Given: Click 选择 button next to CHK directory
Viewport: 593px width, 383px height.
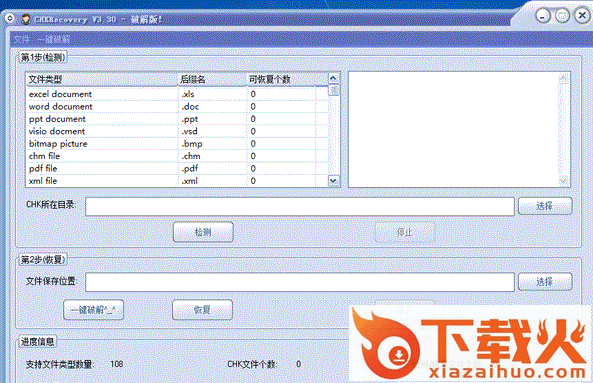Looking at the screenshot, I should (x=545, y=206).
